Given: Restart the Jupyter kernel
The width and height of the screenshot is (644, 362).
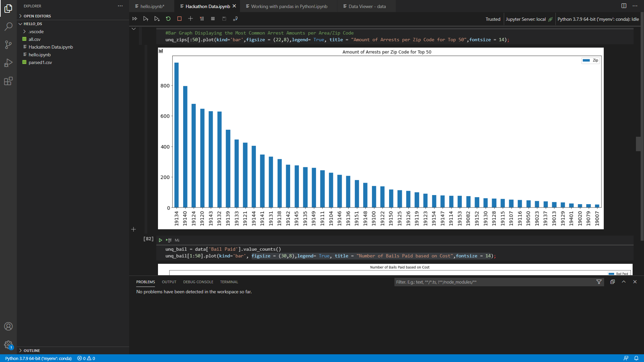Looking at the screenshot, I should point(168,19).
